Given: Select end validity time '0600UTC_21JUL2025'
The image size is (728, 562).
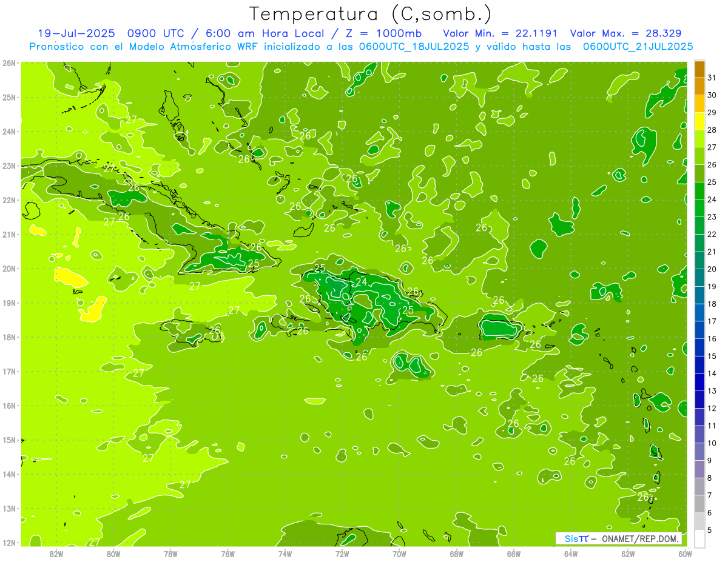Looking at the screenshot, I should point(638,46).
